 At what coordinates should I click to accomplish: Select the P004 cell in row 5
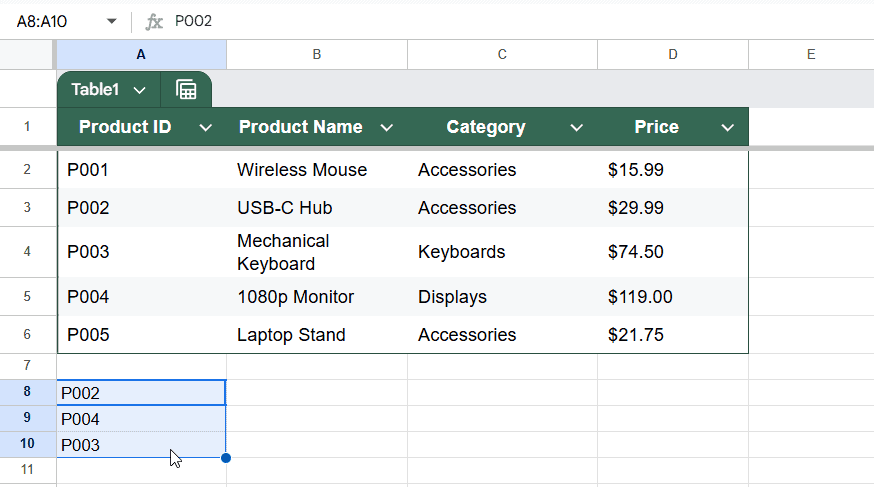[142, 296]
